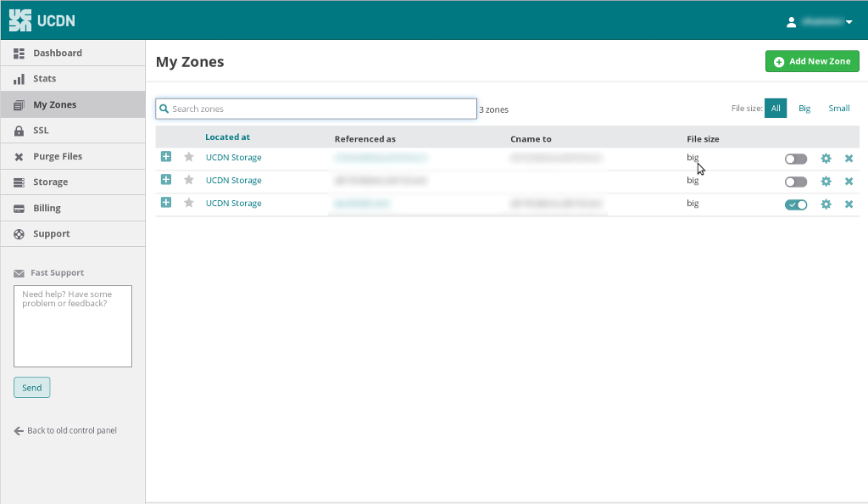The image size is (868, 504).
Task: Click the Add New Zone button
Action: tap(812, 61)
